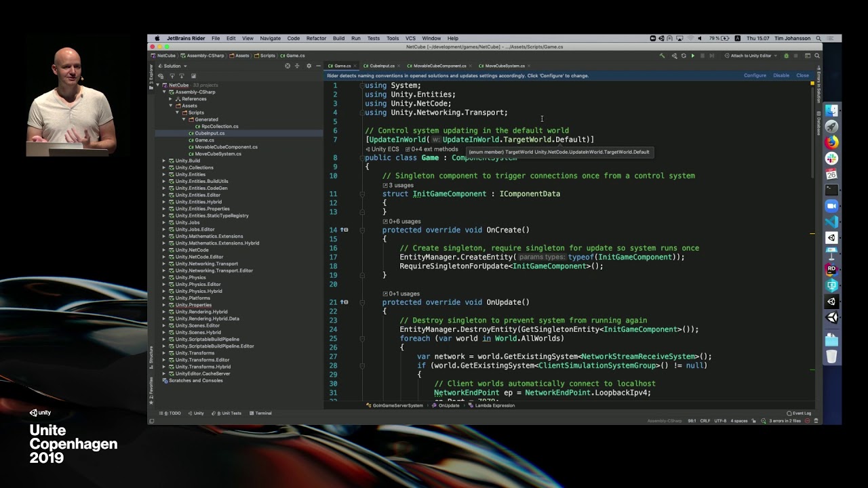
Task: Click the green Run triangle in toolbar
Action: 692,56
